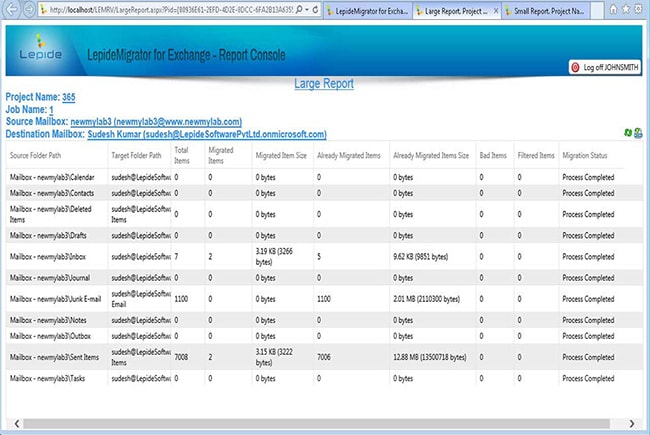Click the green refresh report icon
This screenshot has width=650, height=435.
point(628,133)
